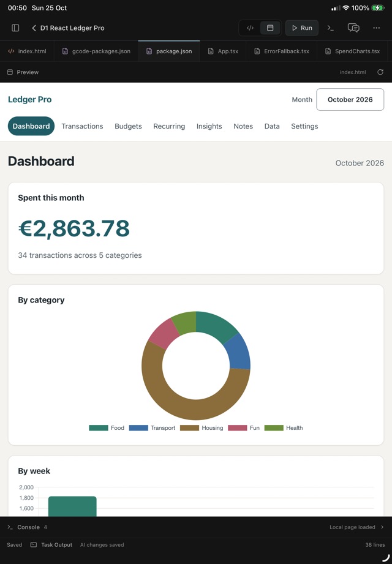This screenshot has width=392, height=564.
Task: Click the ErrorFallback.tsx document icon
Action: tap(257, 51)
